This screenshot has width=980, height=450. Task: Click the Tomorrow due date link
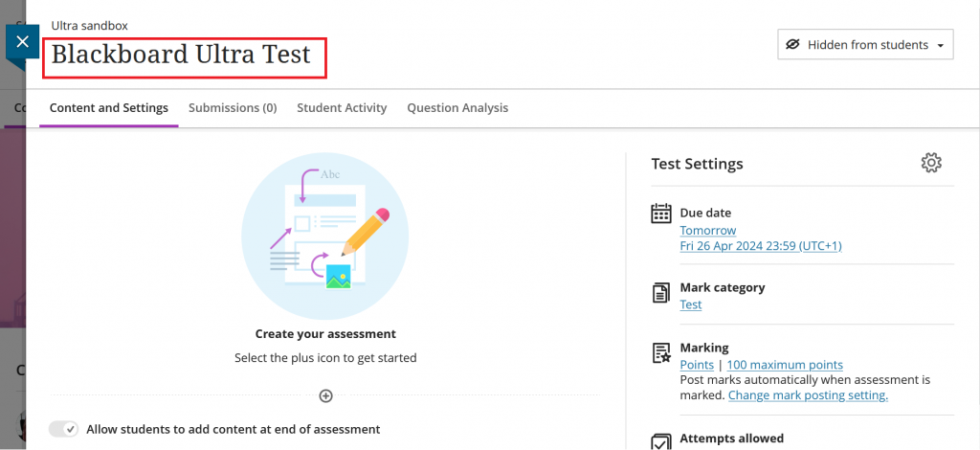[x=707, y=231]
